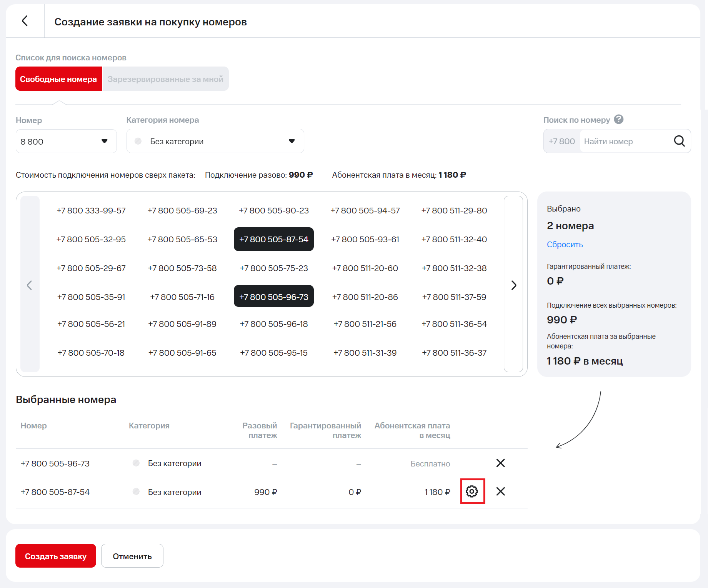Click the Создать заявку button
This screenshot has height=588, width=708.
(x=56, y=556)
